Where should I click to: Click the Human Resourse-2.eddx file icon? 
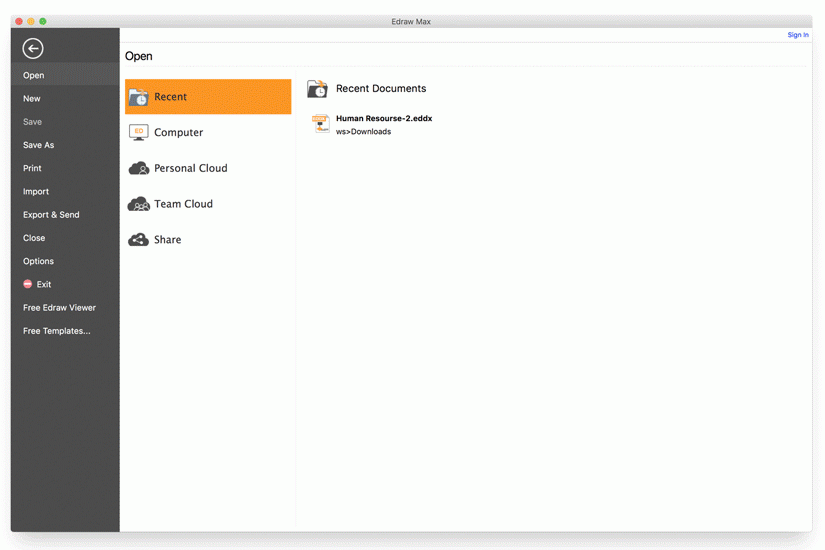[x=320, y=124]
